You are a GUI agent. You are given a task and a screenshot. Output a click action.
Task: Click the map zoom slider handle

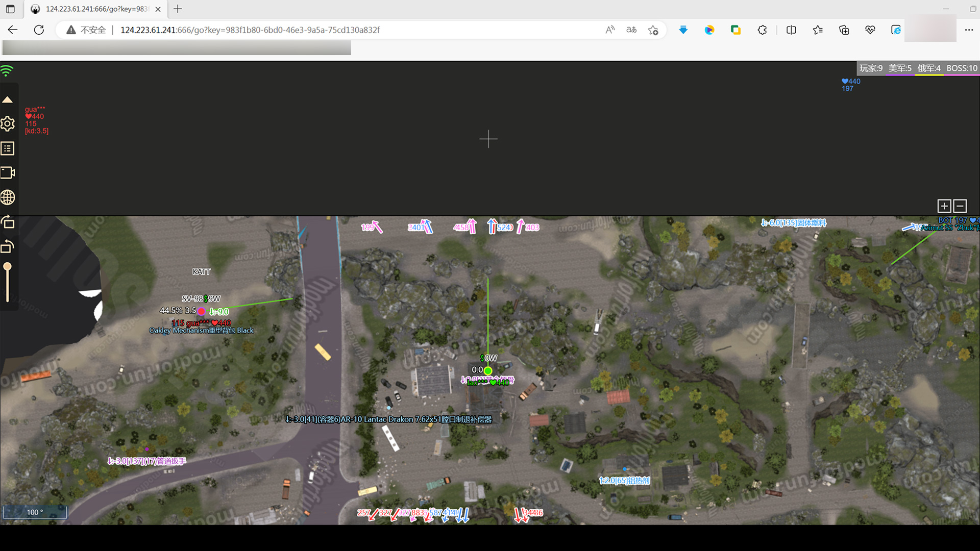pyautogui.click(x=7, y=267)
